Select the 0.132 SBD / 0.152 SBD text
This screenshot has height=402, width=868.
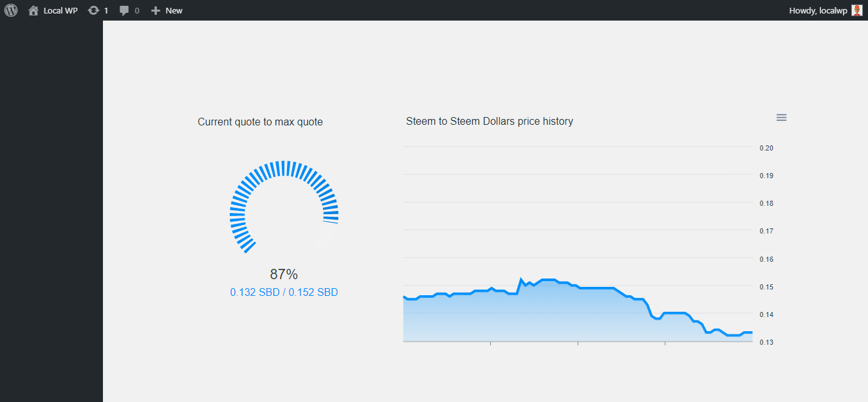[x=284, y=292]
